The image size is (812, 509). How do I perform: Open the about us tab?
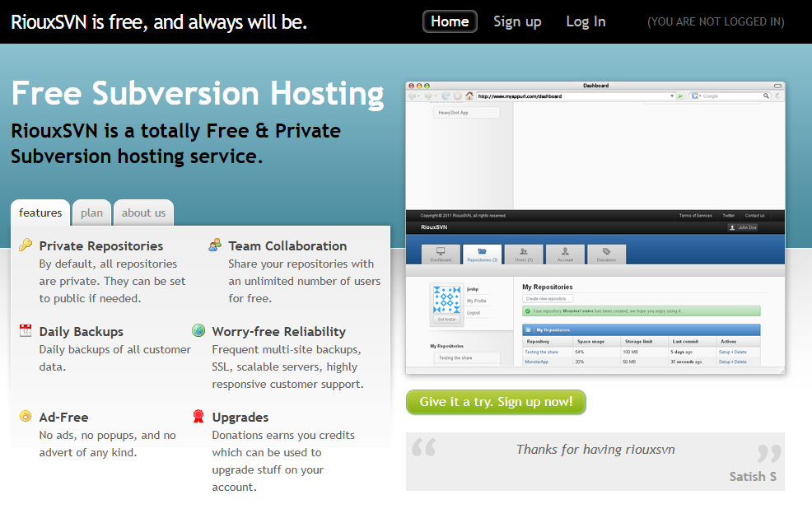pyautogui.click(x=143, y=212)
